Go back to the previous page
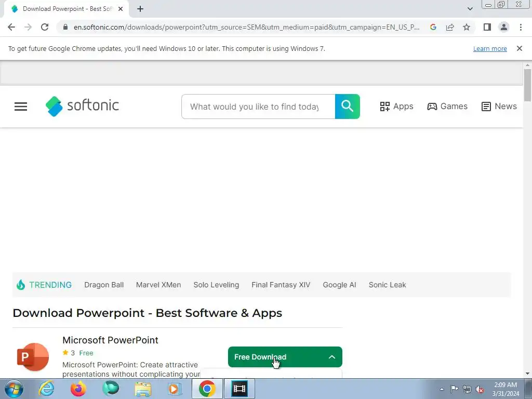The height and width of the screenshot is (399, 532). coord(11,27)
